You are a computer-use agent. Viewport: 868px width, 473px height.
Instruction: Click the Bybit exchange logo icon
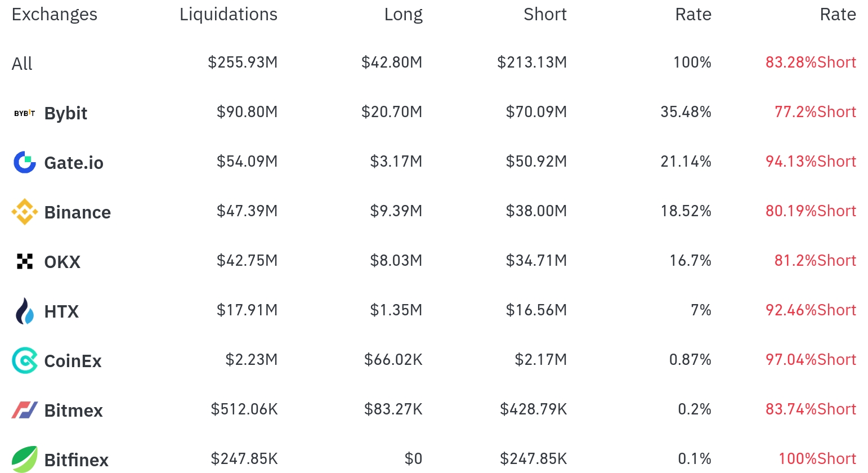(x=24, y=113)
